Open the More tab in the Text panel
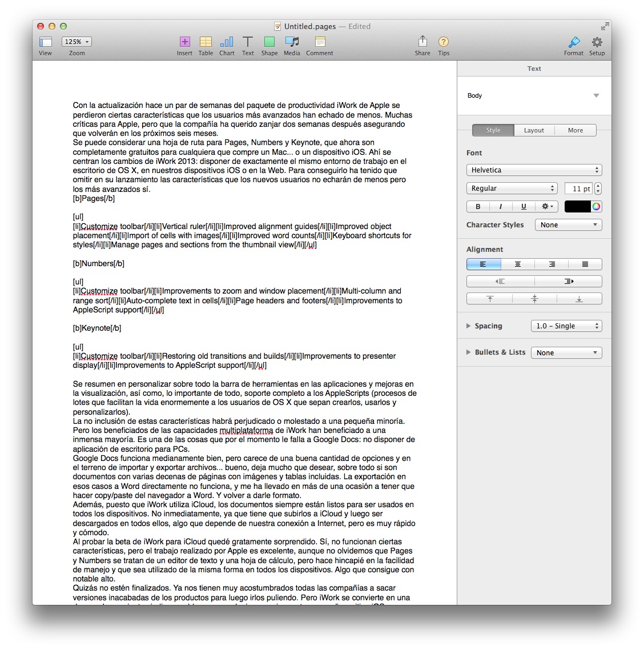 coord(575,130)
